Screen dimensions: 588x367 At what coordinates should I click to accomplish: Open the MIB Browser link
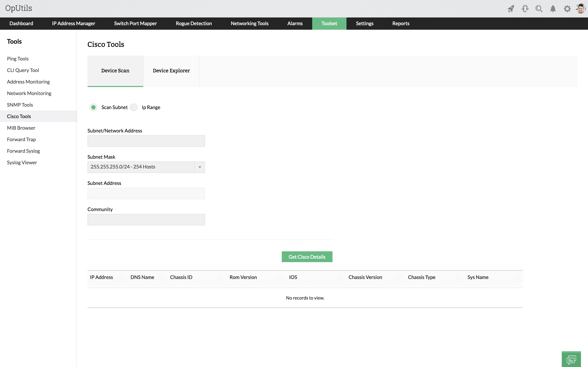tap(21, 128)
